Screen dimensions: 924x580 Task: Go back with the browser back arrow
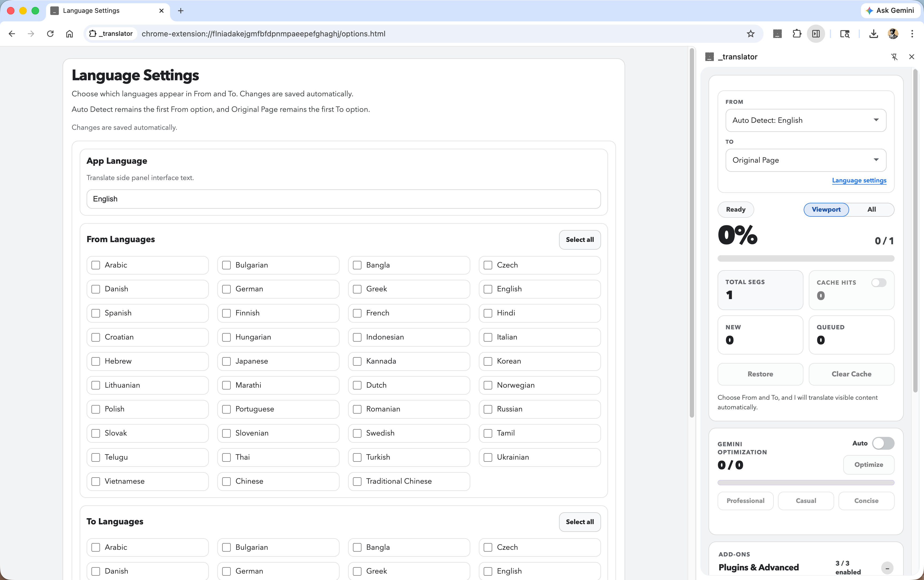point(12,34)
